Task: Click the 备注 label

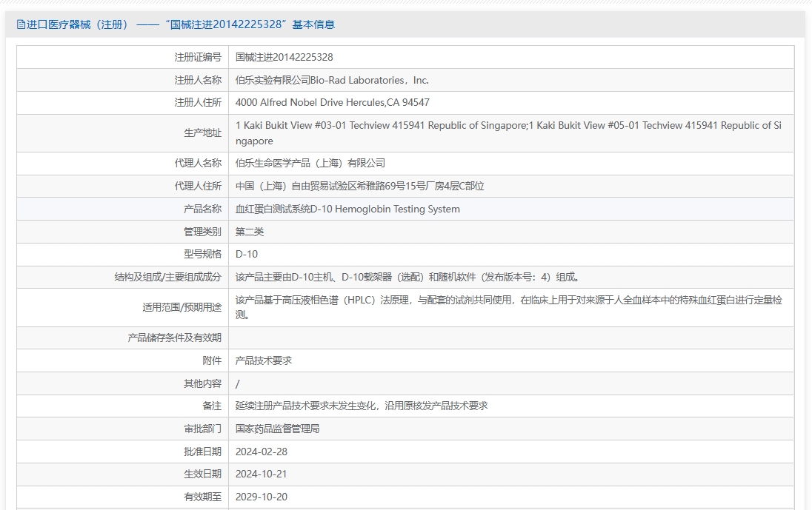Action: pos(212,406)
